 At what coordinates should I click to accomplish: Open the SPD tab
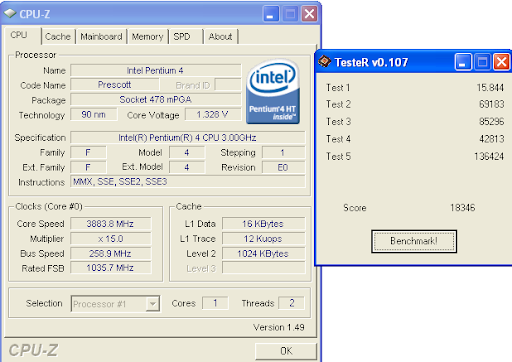point(186,37)
